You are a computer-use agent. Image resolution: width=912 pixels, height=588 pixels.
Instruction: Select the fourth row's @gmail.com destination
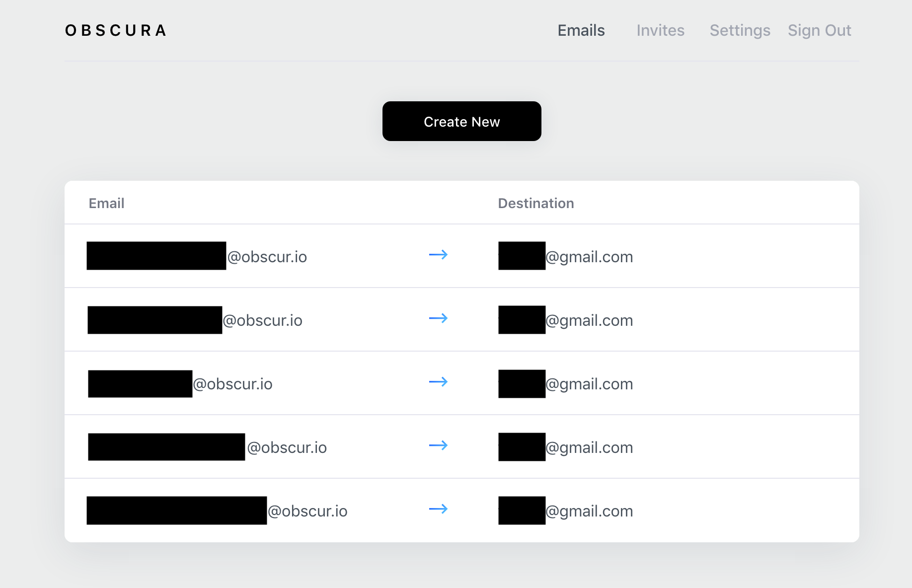click(566, 447)
